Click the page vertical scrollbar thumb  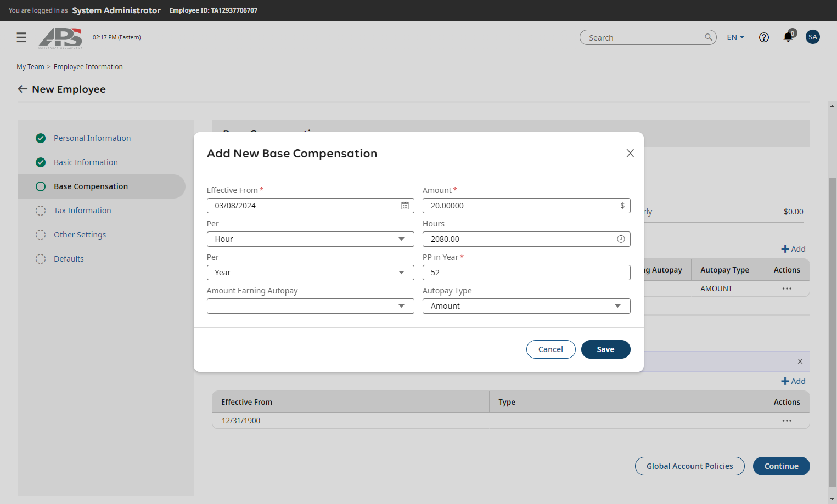tap(832, 332)
